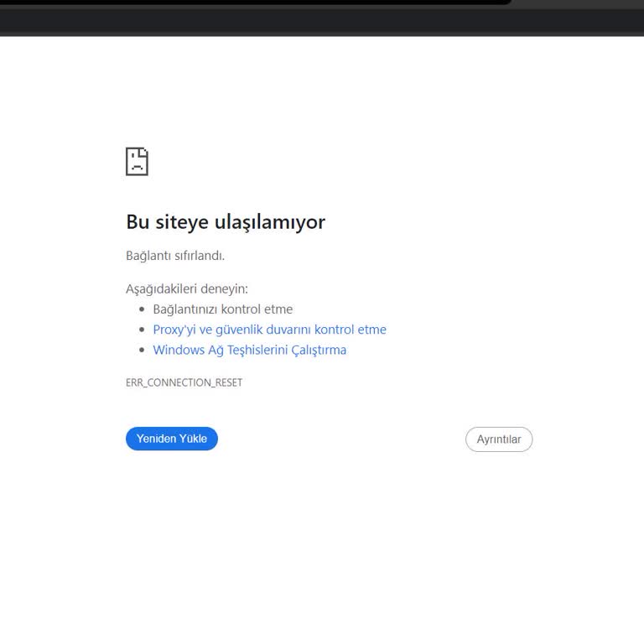Open the Ayrıntılar details button
The image size is (644, 644).
499,439
